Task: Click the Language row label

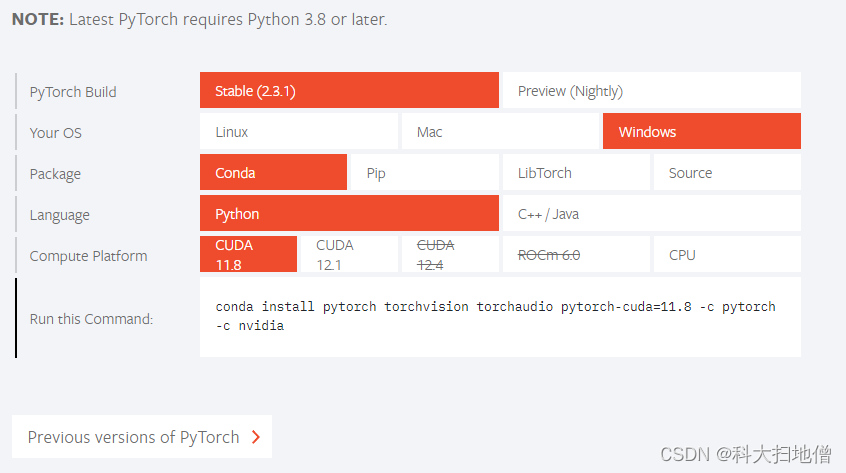Action: tap(59, 215)
